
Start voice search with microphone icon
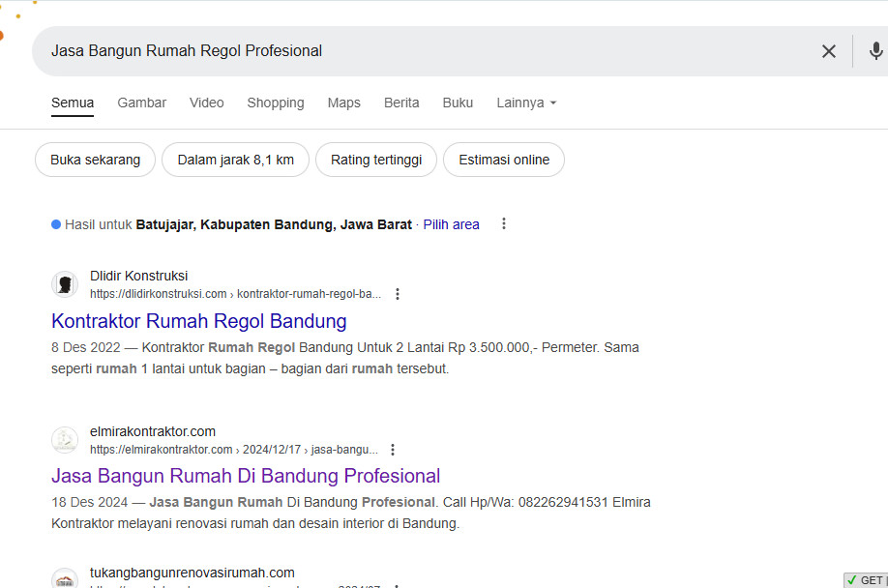[x=875, y=51]
